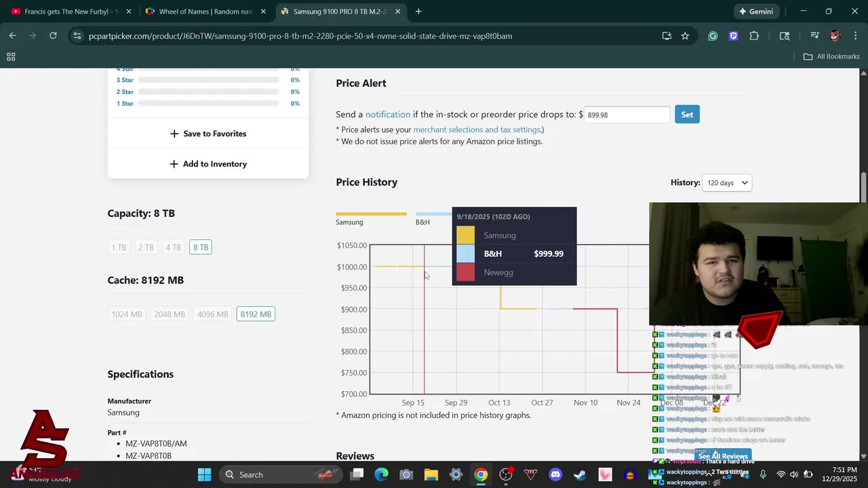Image resolution: width=868 pixels, height=488 pixels.
Task: Select the 4096 MB cache option
Action: [212, 314]
